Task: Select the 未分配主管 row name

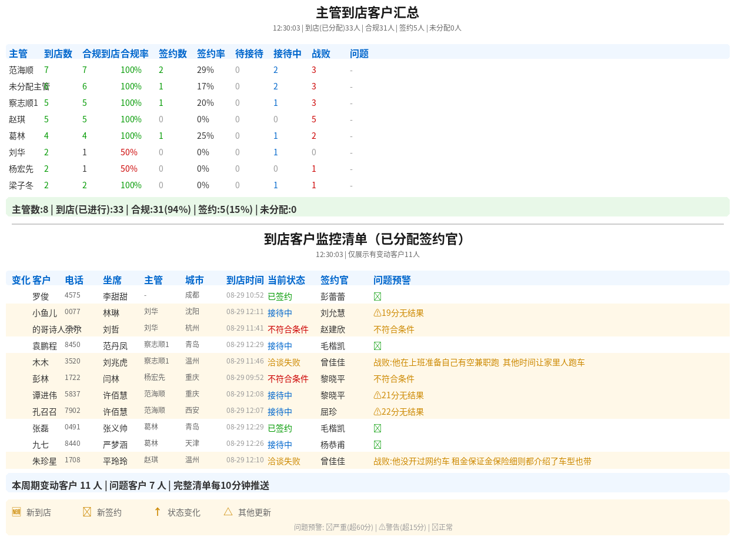Action: (29, 86)
